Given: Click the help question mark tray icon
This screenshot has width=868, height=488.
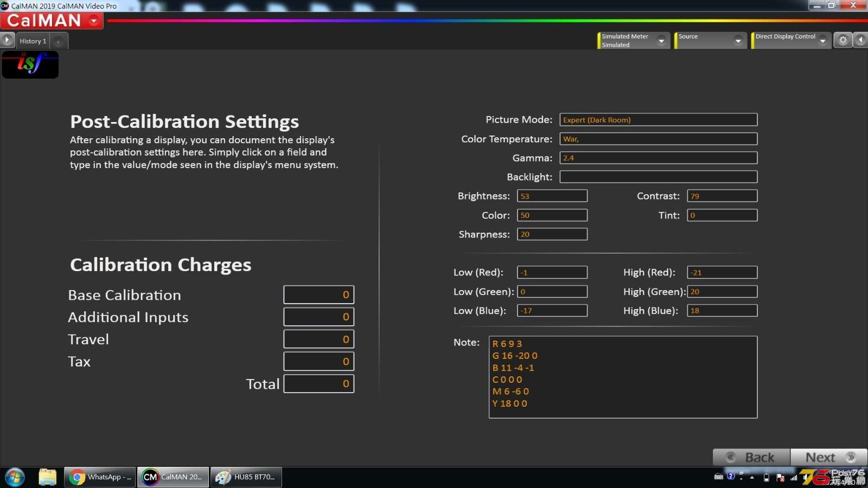Looking at the screenshot, I should 731,476.
